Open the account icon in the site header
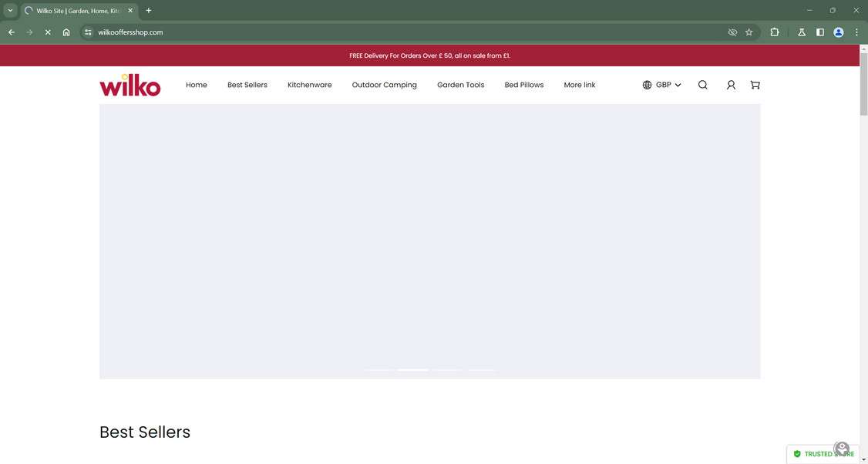 point(729,85)
